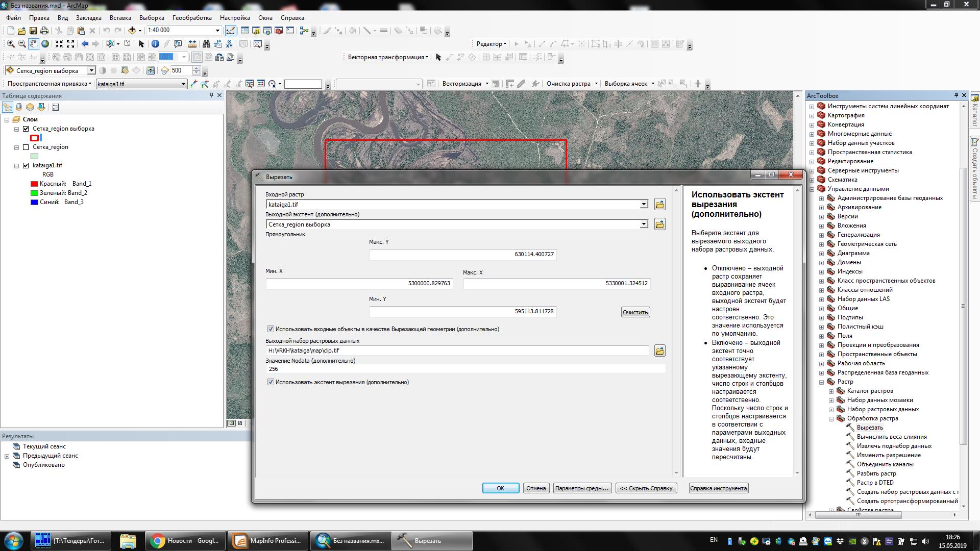
Task: Open the Геообработка menu
Action: coord(192,18)
